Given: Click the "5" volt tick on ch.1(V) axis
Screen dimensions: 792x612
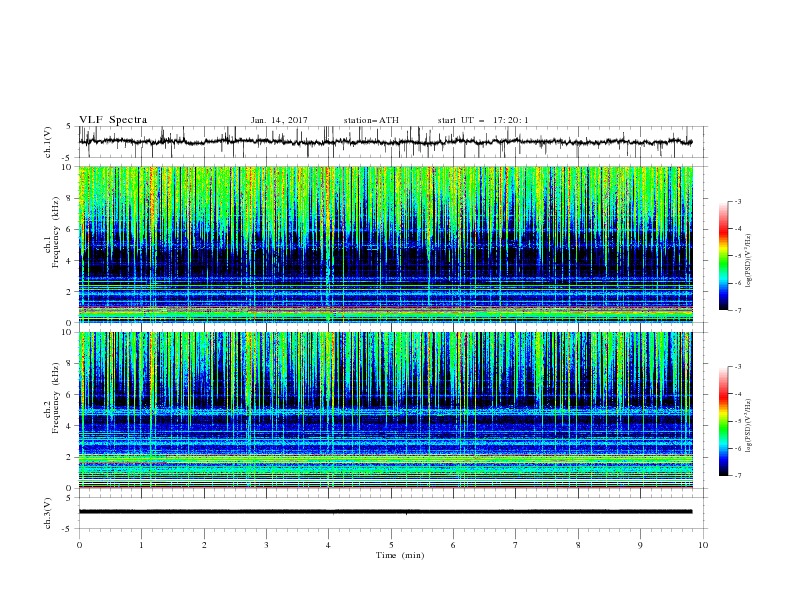Looking at the screenshot, I should 70,127.
